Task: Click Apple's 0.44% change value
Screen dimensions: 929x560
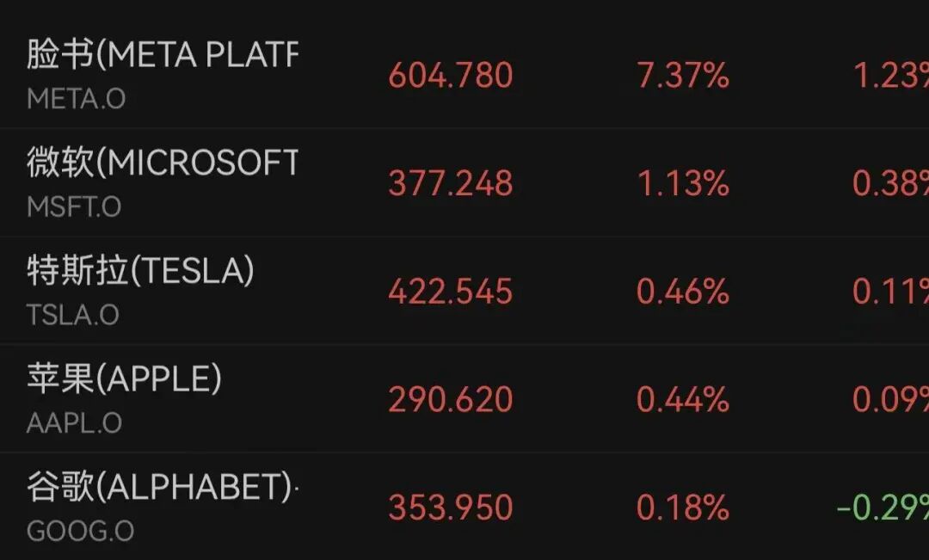Action: [x=682, y=399]
